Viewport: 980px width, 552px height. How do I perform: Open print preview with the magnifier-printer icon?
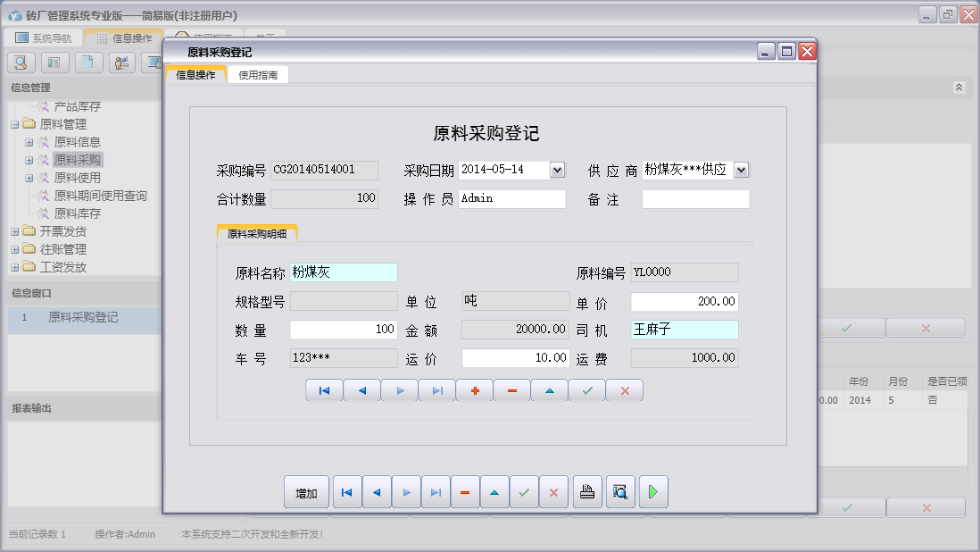point(620,492)
